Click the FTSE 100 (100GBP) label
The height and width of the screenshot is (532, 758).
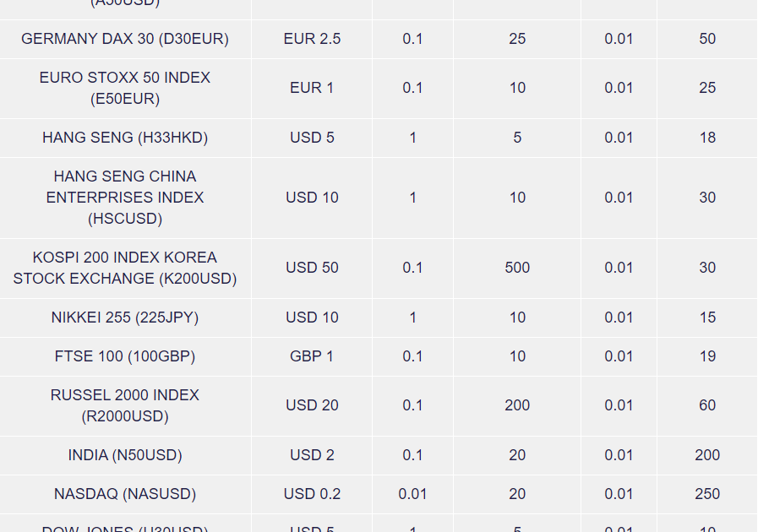(125, 356)
